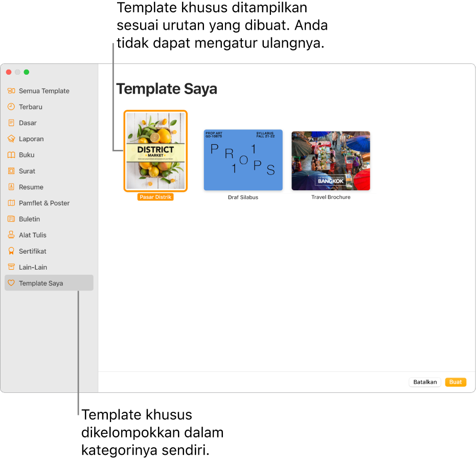Screen dimensions: 476x464
Task: Click the Alat Tulis stamp icon
Action: (11, 235)
